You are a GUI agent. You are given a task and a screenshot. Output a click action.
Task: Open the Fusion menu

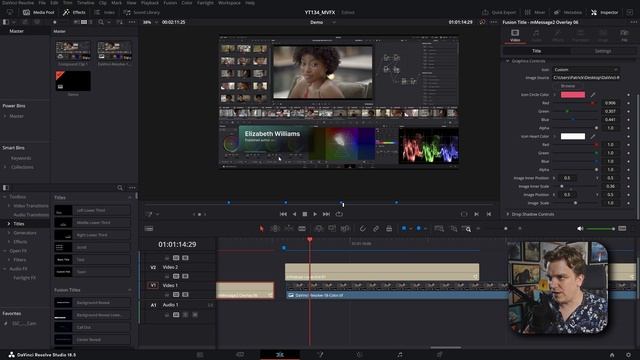click(x=170, y=2)
